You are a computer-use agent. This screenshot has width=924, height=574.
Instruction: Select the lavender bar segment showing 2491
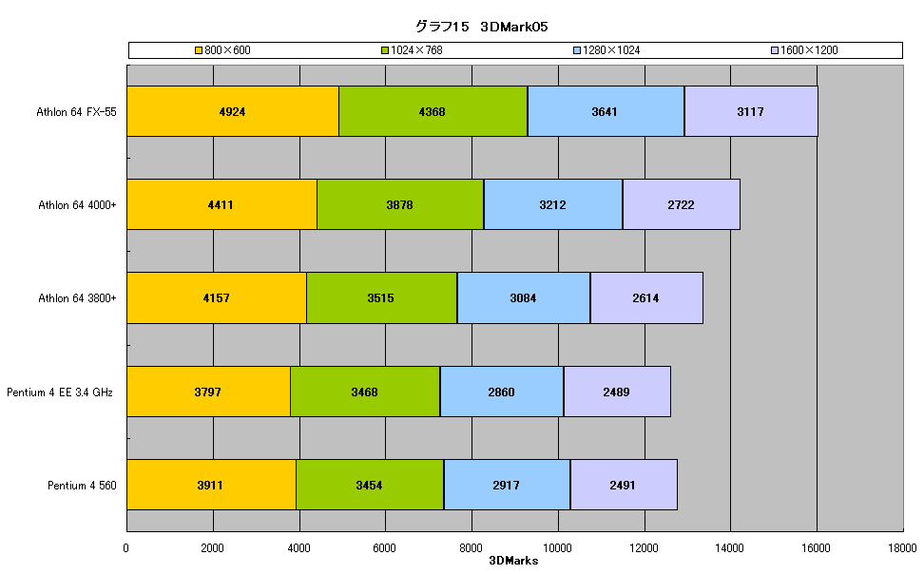pos(624,485)
